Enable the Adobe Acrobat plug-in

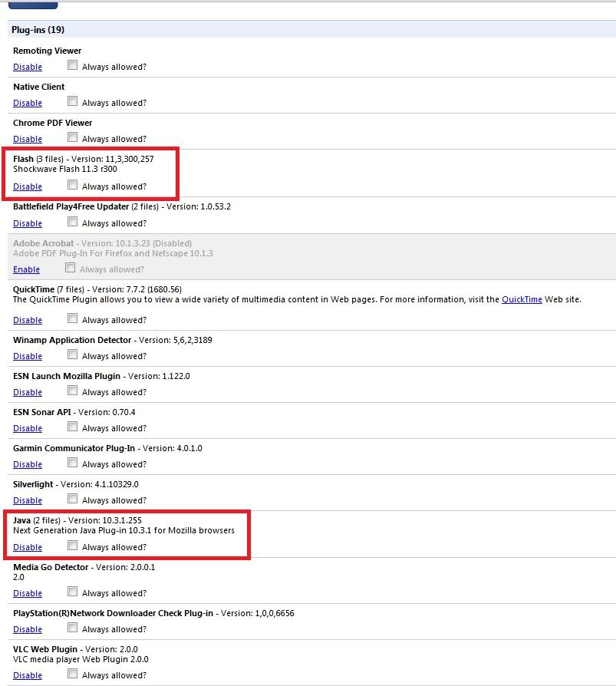26,269
